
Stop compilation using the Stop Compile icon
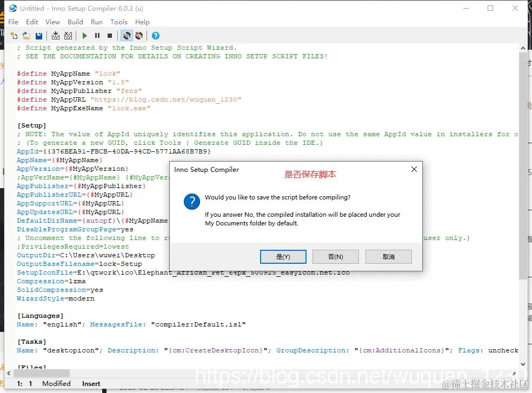click(68, 36)
